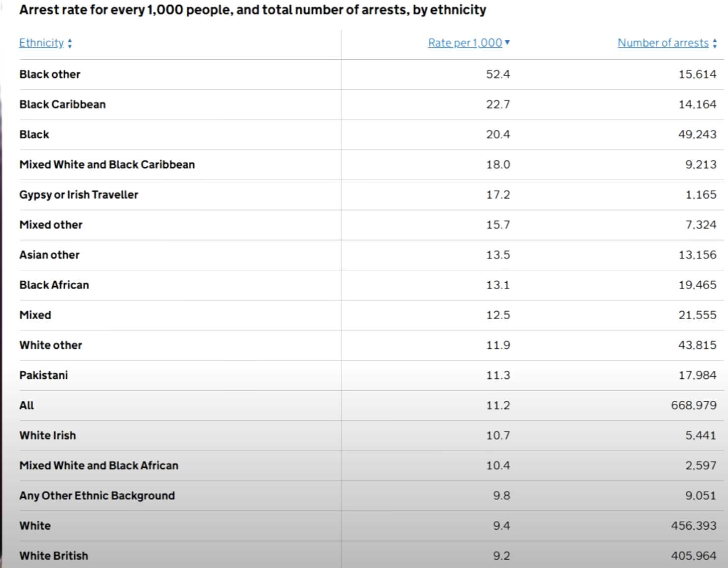The image size is (728, 568).
Task: Click arrests figure 13,156
Action: [x=697, y=255]
